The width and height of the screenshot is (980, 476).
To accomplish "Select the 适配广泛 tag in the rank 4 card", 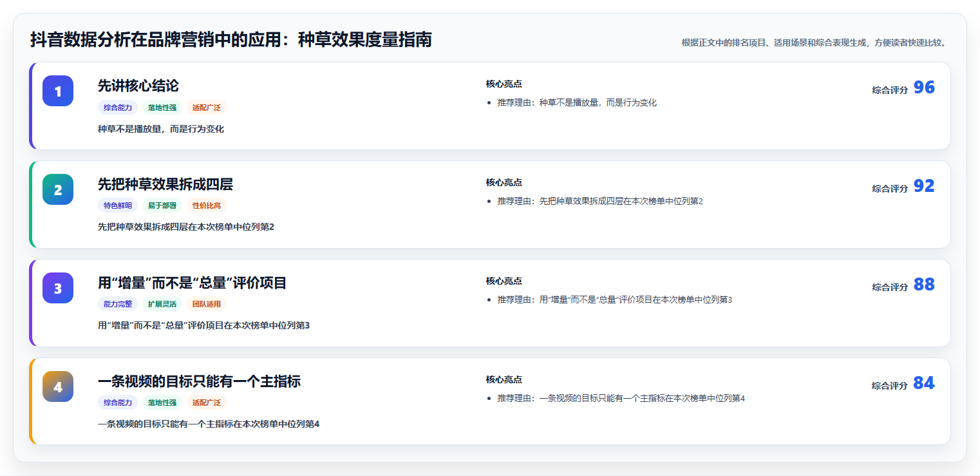I will point(207,403).
